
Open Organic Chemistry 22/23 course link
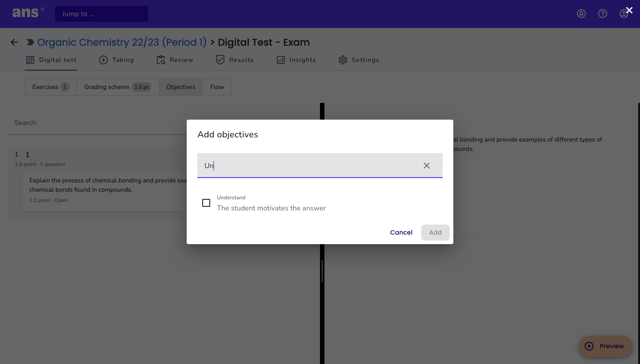122,42
